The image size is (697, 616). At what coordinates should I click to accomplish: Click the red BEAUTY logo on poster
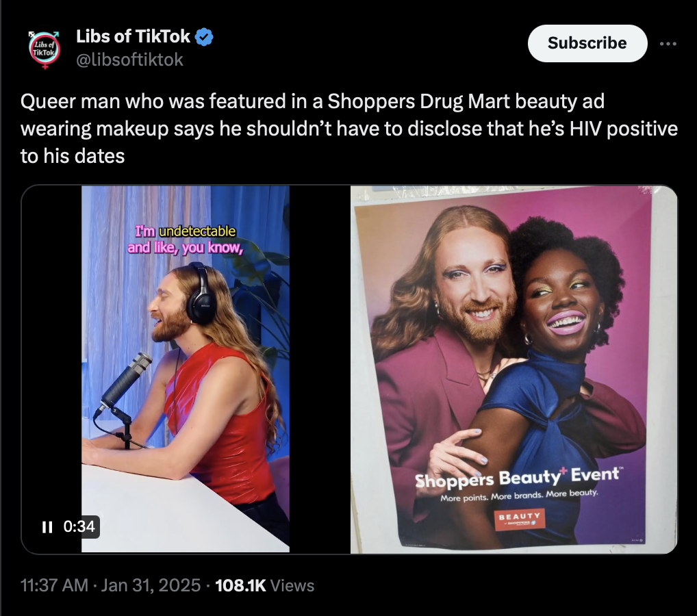pyautogui.click(x=520, y=519)
